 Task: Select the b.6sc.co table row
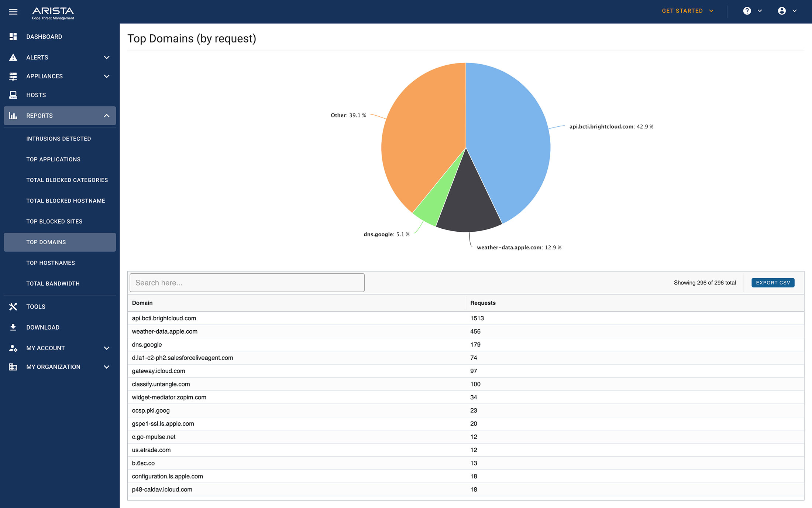[466, 463]
